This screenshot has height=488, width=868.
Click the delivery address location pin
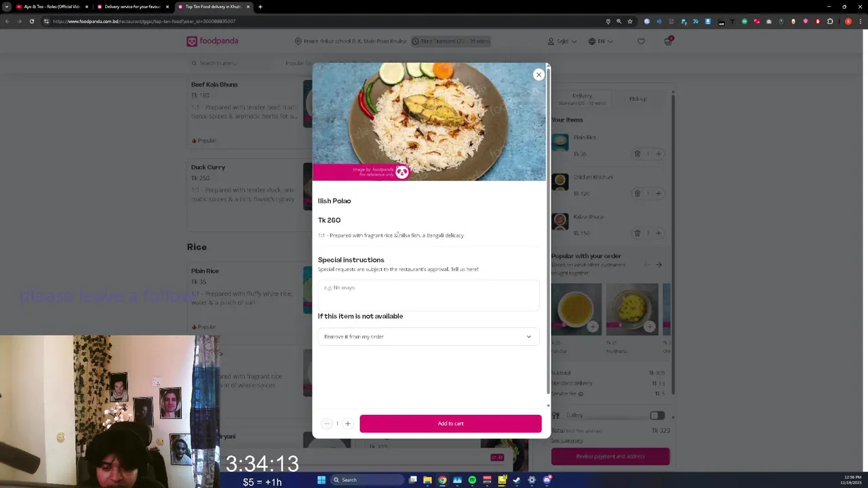298,41
